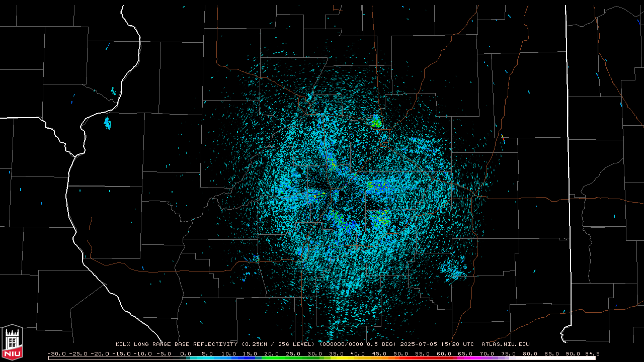The height and width of the screenshot is (362, 644).
Task: Click the ATLAS.NIU.EDU text
Action: pos(506,344)
